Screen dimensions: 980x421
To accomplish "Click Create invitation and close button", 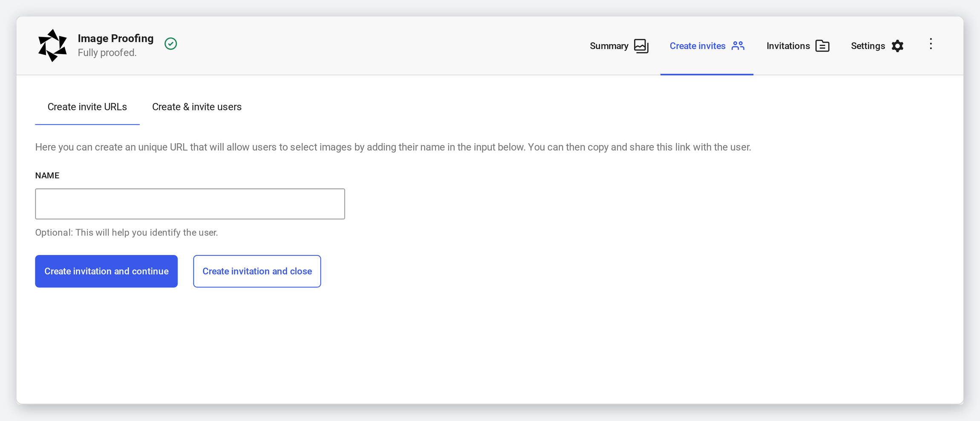I will [257, 271].
